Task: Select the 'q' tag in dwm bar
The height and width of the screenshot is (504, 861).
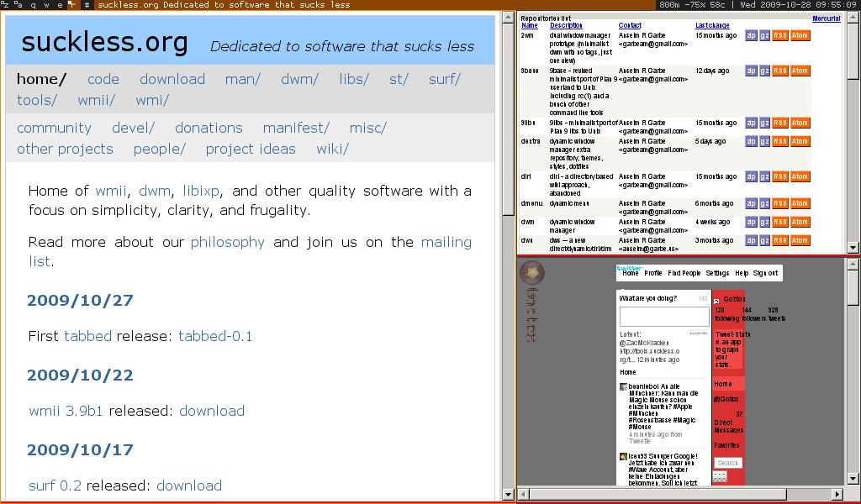Action: [34, 5]
